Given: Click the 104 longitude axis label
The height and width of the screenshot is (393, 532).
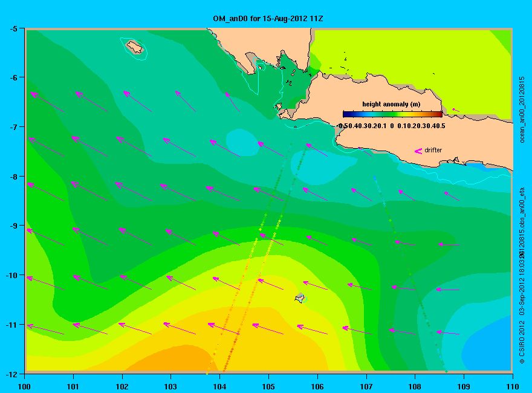Looking at the screenshot, I should point(219,386).
